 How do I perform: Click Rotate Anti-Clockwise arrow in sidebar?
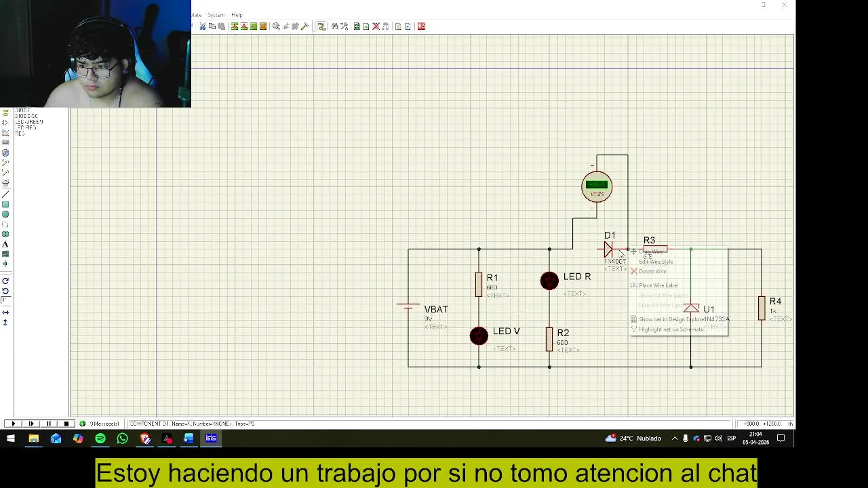5,291
